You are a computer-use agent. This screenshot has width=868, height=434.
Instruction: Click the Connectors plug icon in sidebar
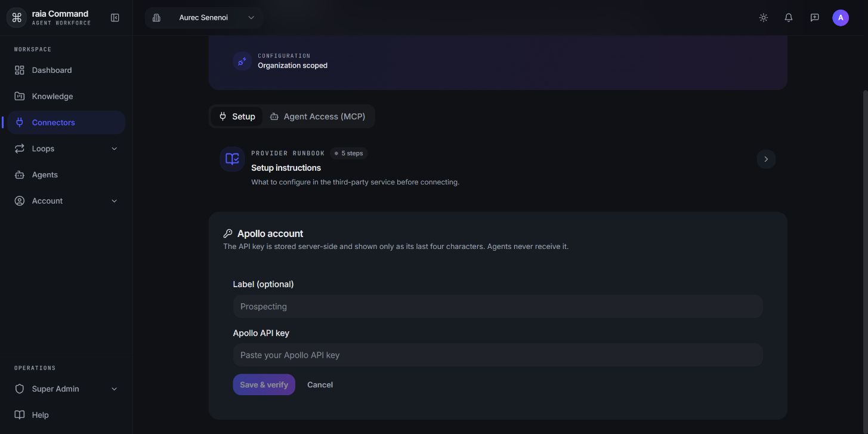20,122
